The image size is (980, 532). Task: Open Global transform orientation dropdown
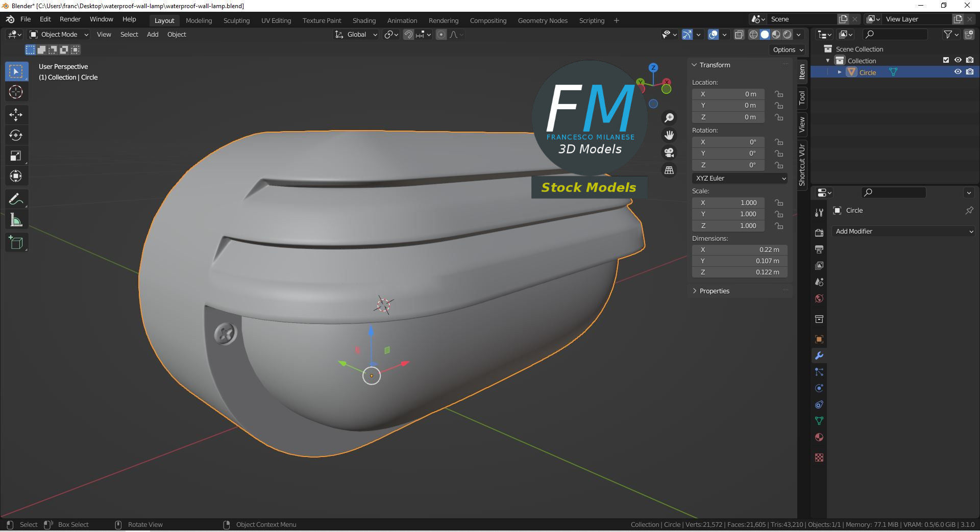point(356,35)
